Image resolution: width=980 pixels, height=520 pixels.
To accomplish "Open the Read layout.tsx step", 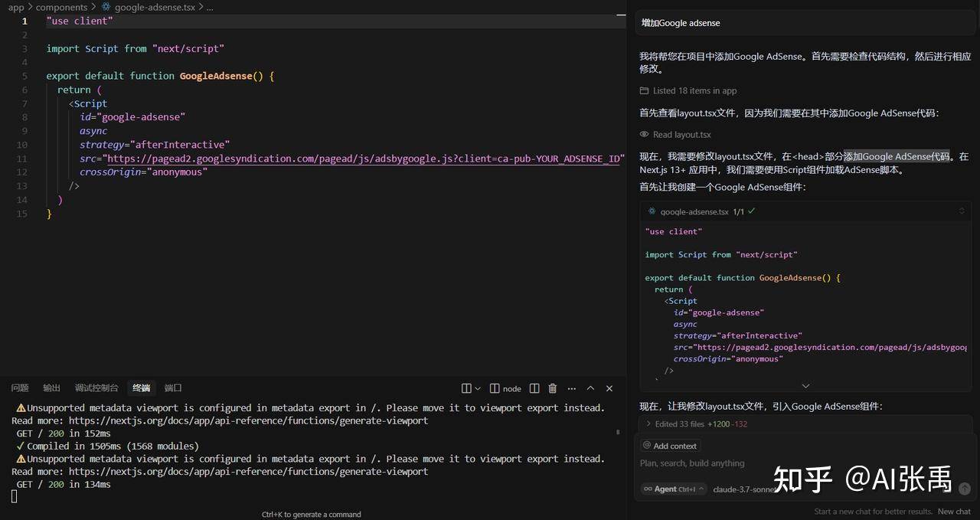I will [681, 135].
